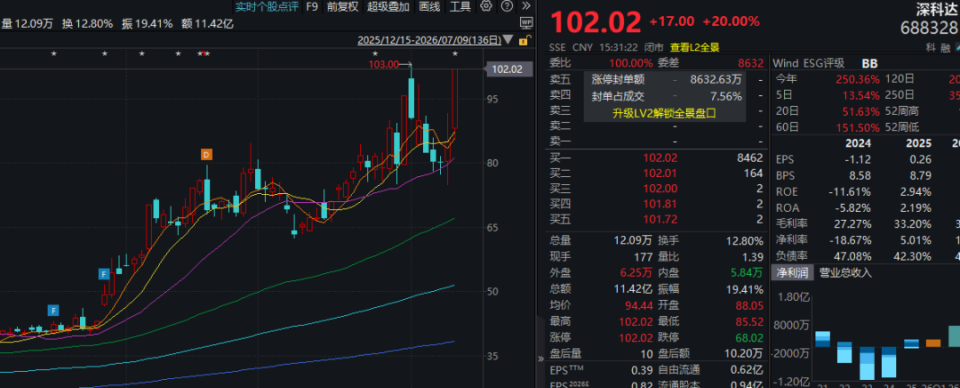
Task: Click 升级LV2解锁全景盘口 upgrade link
Action: tap(664, 113)
